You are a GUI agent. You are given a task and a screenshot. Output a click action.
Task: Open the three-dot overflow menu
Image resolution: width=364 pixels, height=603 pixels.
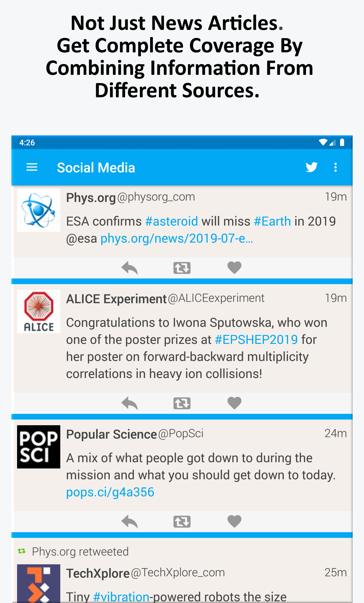(x=336, y=167)
